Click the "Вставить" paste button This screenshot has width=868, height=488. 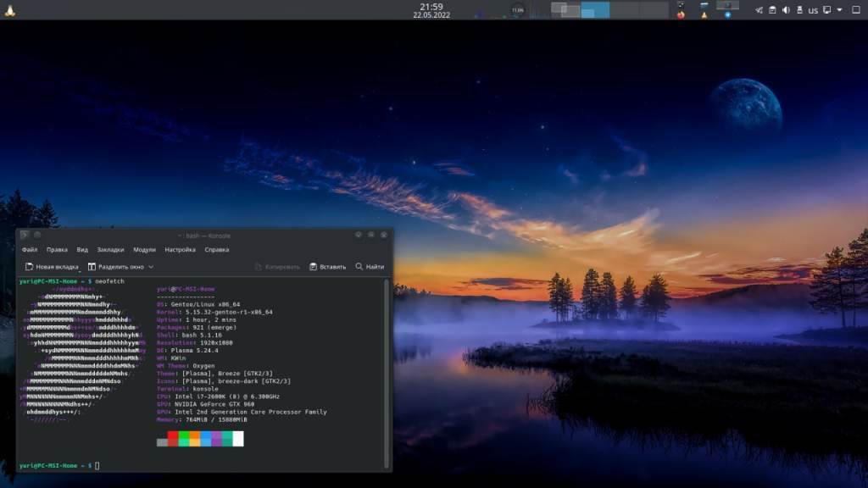coord(328,267)
